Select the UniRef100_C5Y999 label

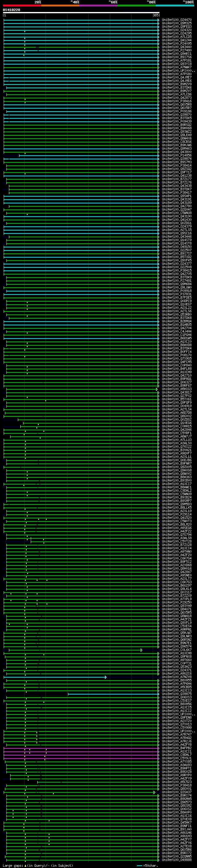[x=177, y=728]
